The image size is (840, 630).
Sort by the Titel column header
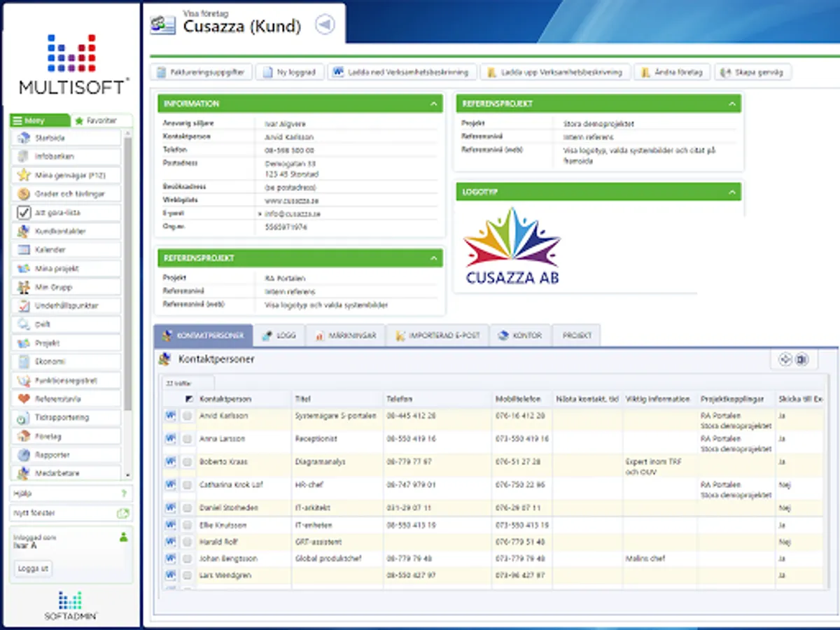pyautogui.click(x=302, y=399)
